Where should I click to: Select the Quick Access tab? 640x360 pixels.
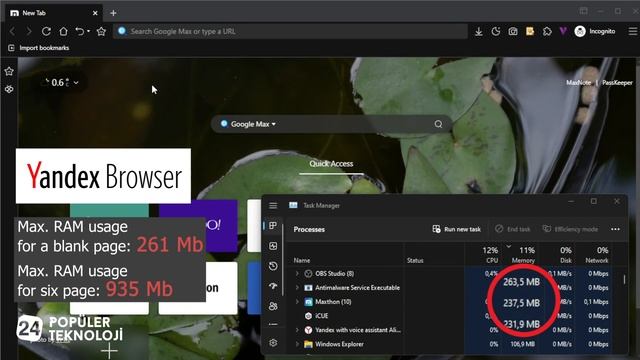click(331, 164)
